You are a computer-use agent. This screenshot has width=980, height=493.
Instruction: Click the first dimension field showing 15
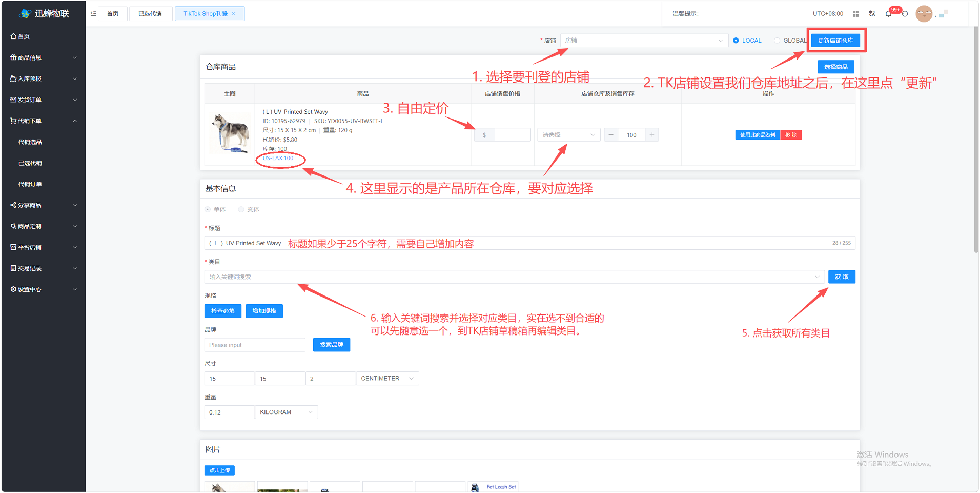click(x=230, y=379)
